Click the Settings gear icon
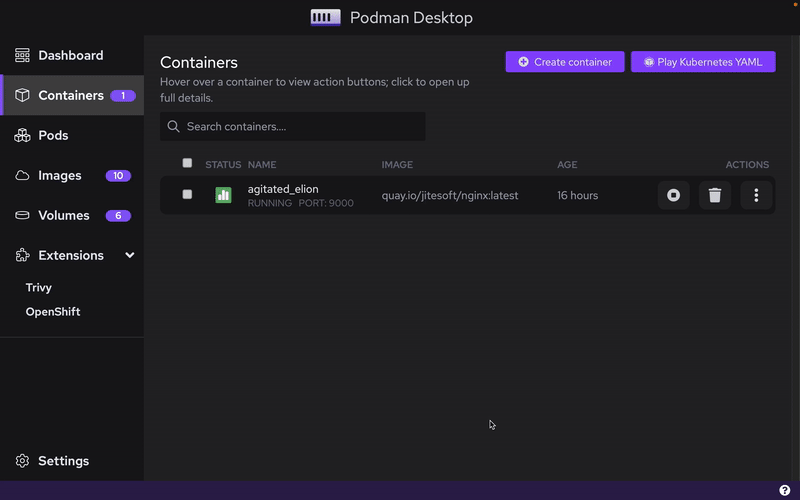Screen dimensions: 800x500 [x=22, y=461]
